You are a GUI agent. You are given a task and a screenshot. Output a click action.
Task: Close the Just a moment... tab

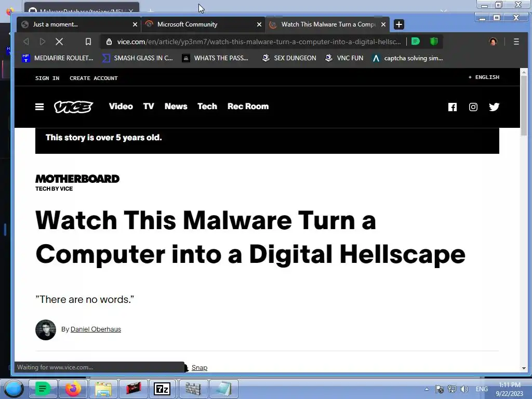tap(135, 24)
